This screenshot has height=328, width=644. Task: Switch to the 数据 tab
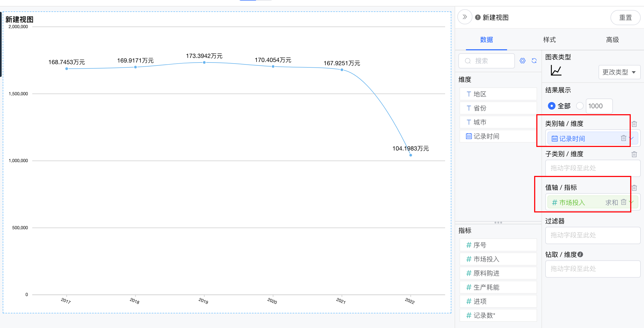[487, 40]
